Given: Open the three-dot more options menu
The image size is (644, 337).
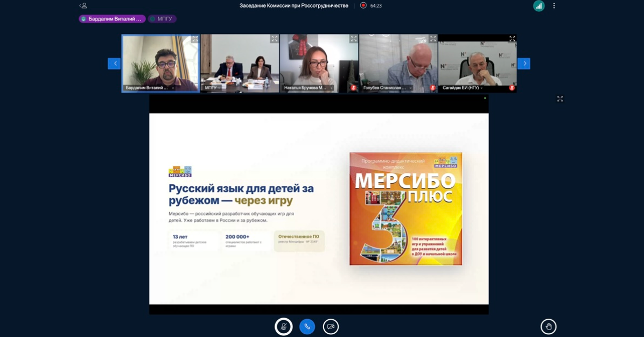Looking at the screenshot, I should point(554,6).
